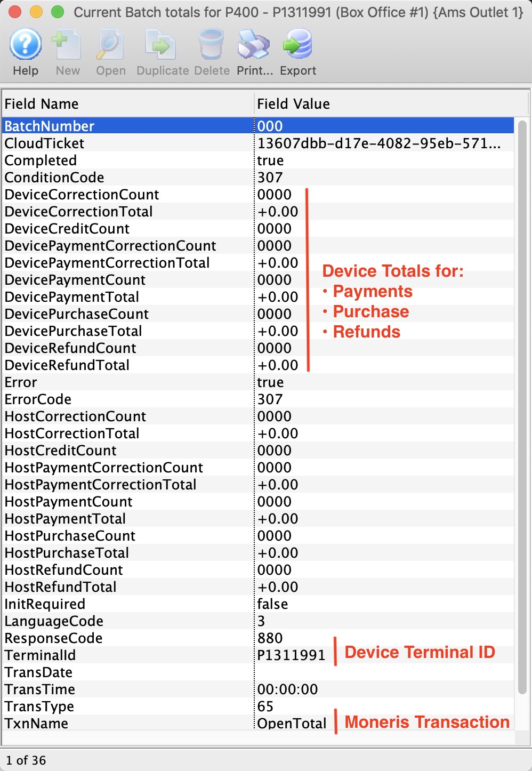Screen dimensions: 532x771
Task: Select the DevicePurchaseCount row
Action: pos(258,314)
